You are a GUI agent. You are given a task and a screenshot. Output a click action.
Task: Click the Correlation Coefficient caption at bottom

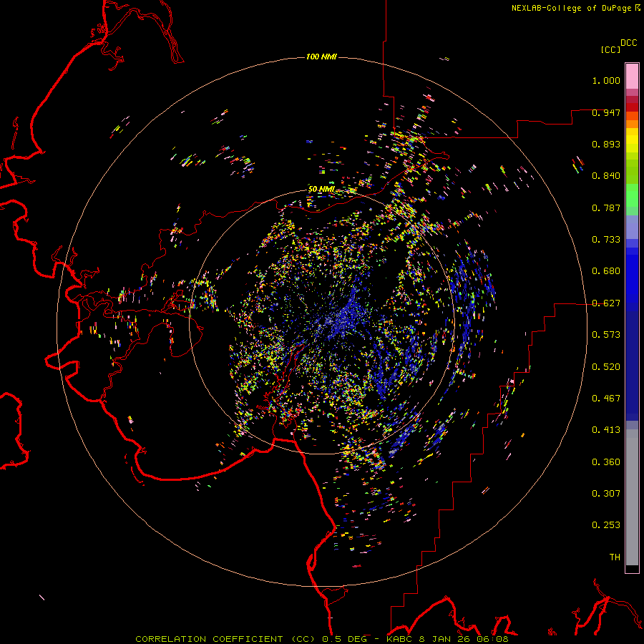tap(321, 639)
